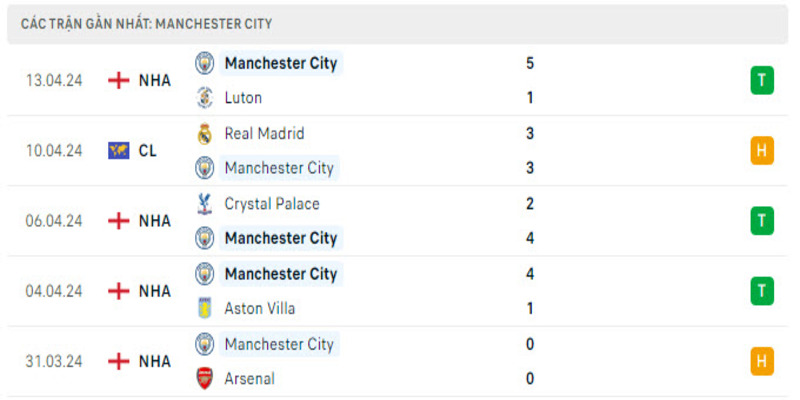Viewport: 800px width, 400px height.
Task: Click the England flag on 31.03.24 row
Action: pos(119,361)
